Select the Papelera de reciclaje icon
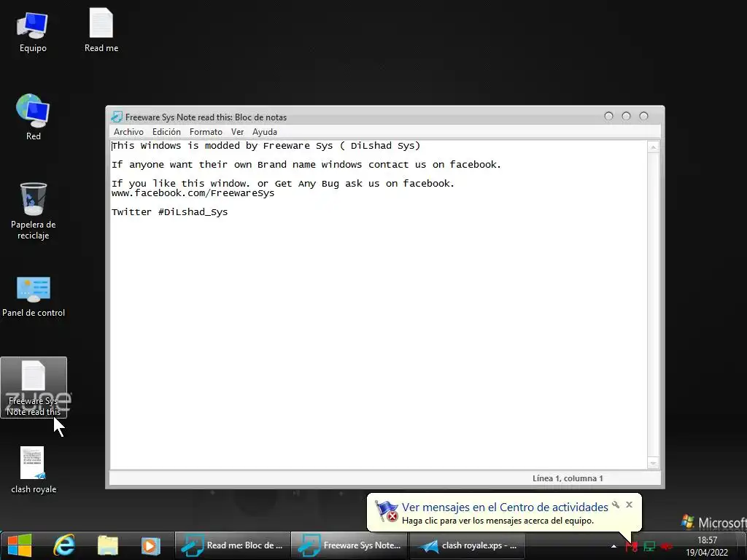The height and width of the screenshot is (560, 747). [34, 211]
